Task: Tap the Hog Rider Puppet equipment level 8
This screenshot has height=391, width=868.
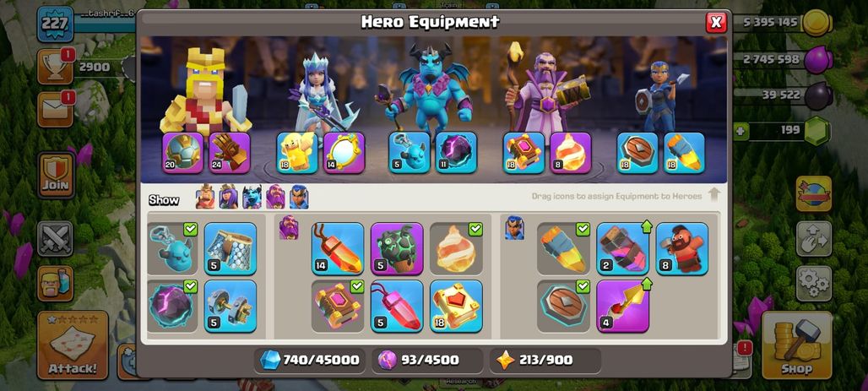Action: coord(682,248)
